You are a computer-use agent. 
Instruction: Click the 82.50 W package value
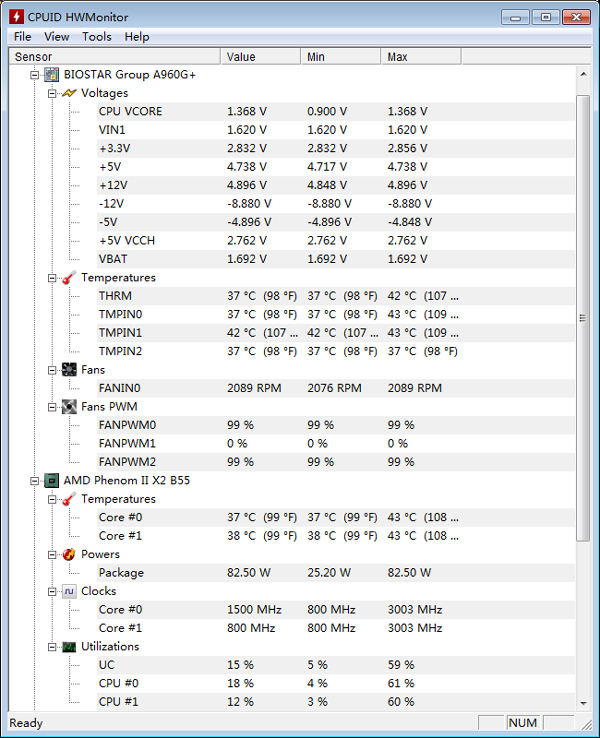click(x=249, y=573)
